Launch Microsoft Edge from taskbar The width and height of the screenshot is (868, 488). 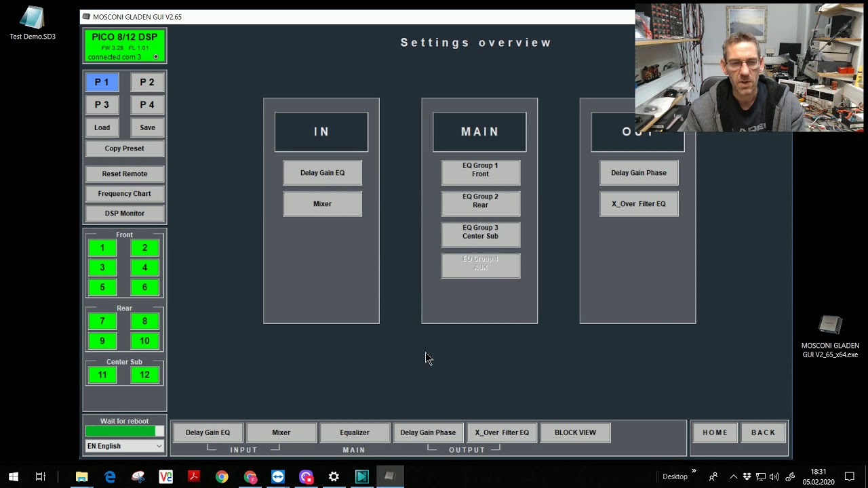110,476
